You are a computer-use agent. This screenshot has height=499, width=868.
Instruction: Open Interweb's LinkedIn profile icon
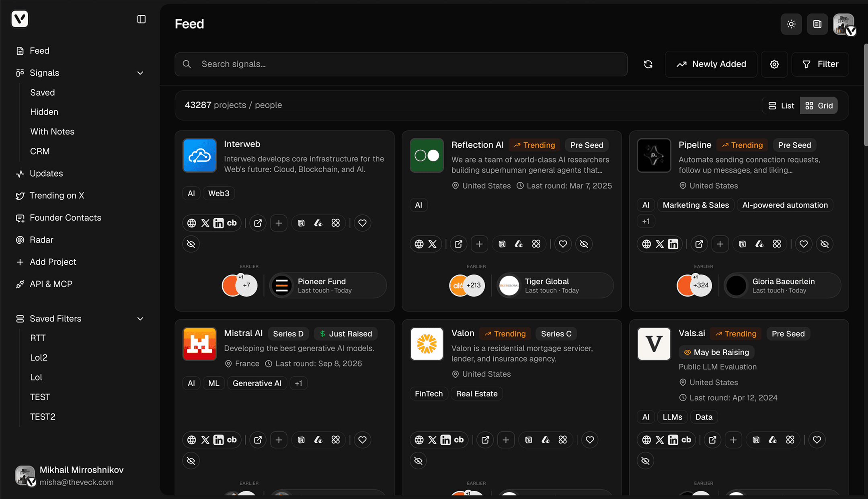(218, 223)
